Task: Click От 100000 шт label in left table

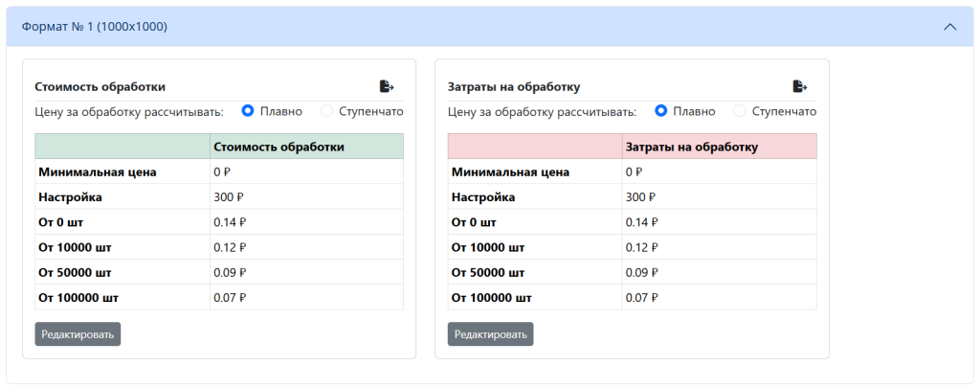Action: point(78,298)
